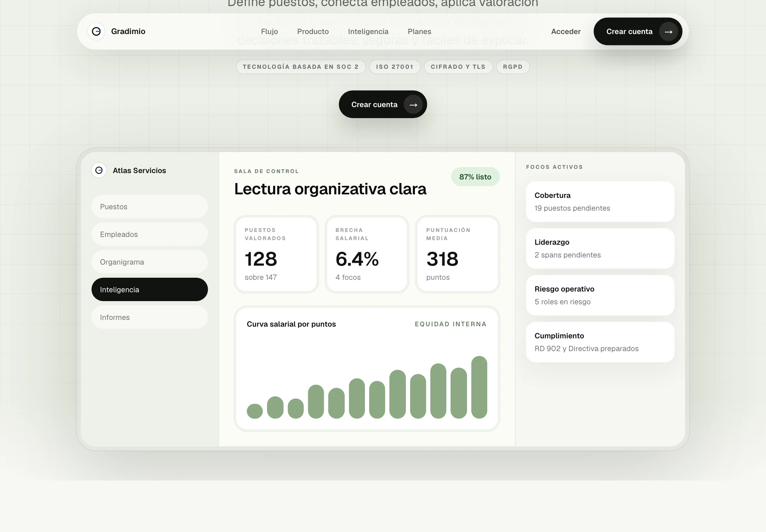
Task: Click the 87% listo badge
Action: [x=475, y=177]
